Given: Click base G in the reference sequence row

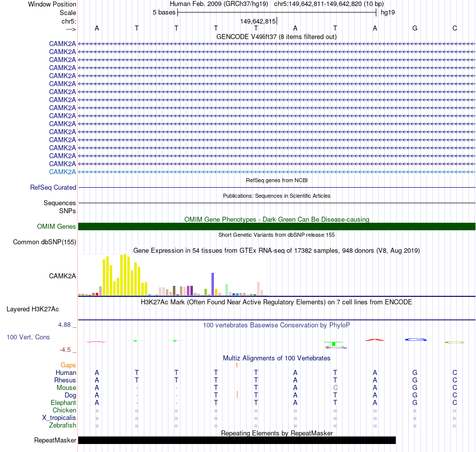Looking at the screenshot, I should (415, 28).
